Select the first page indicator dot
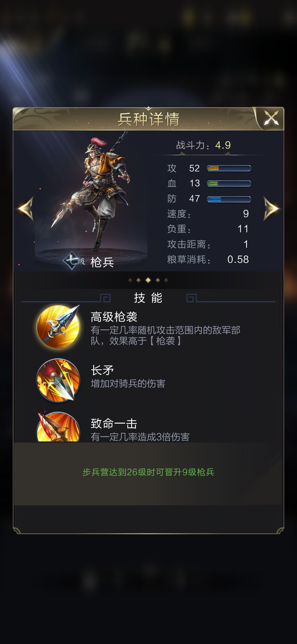 pyautogui.click(x=130, y=280)
